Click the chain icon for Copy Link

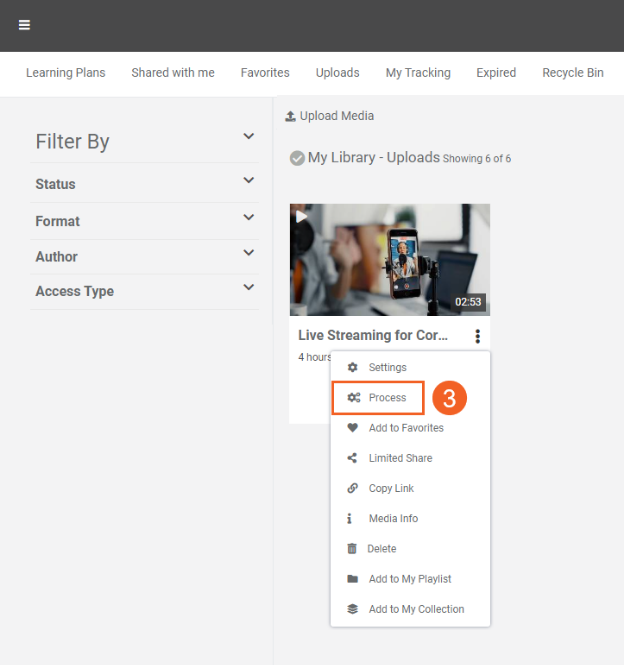tap(352, 488)
